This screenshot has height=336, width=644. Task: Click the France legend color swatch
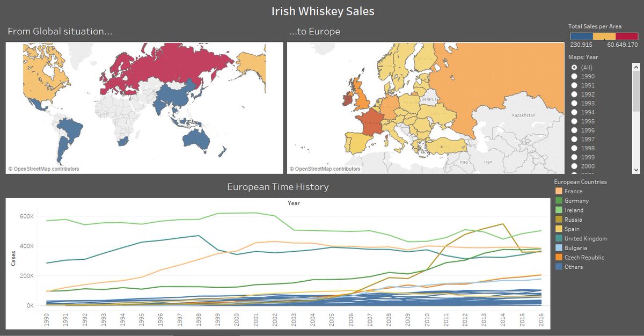558,191
